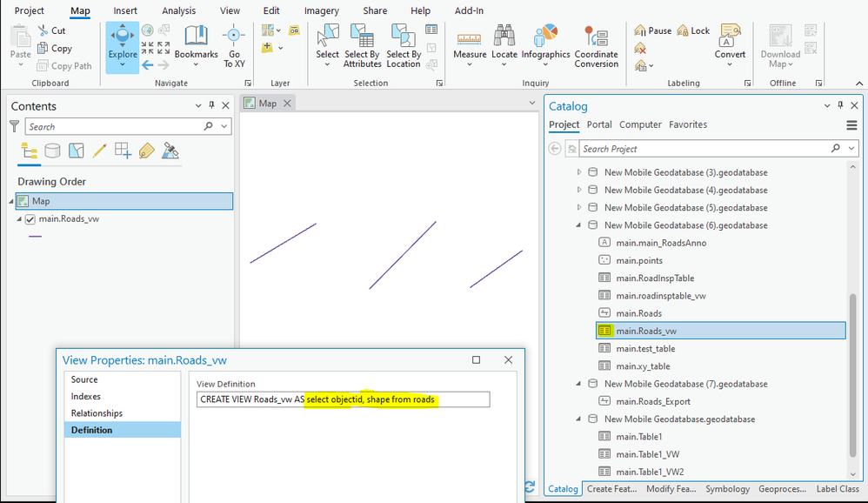Switch Contents to List By Data Source
The width and height of the screenshot is (868, 503).
point(52,151)
